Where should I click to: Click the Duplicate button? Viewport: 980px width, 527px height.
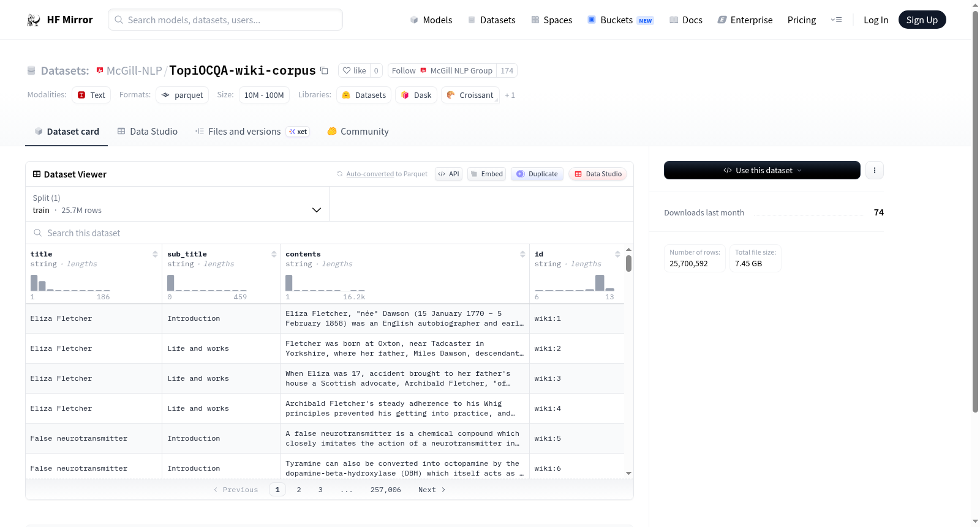[537, 174]
